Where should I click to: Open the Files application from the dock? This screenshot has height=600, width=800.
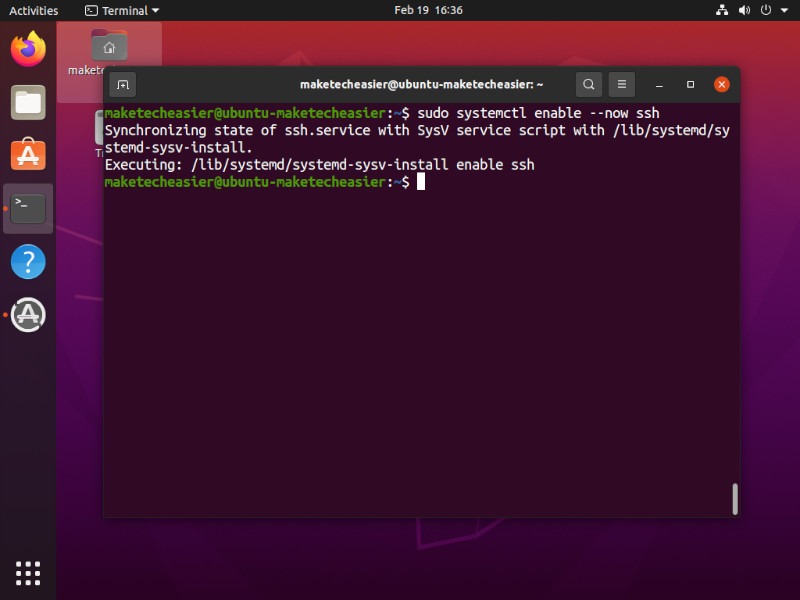[27, 102]
